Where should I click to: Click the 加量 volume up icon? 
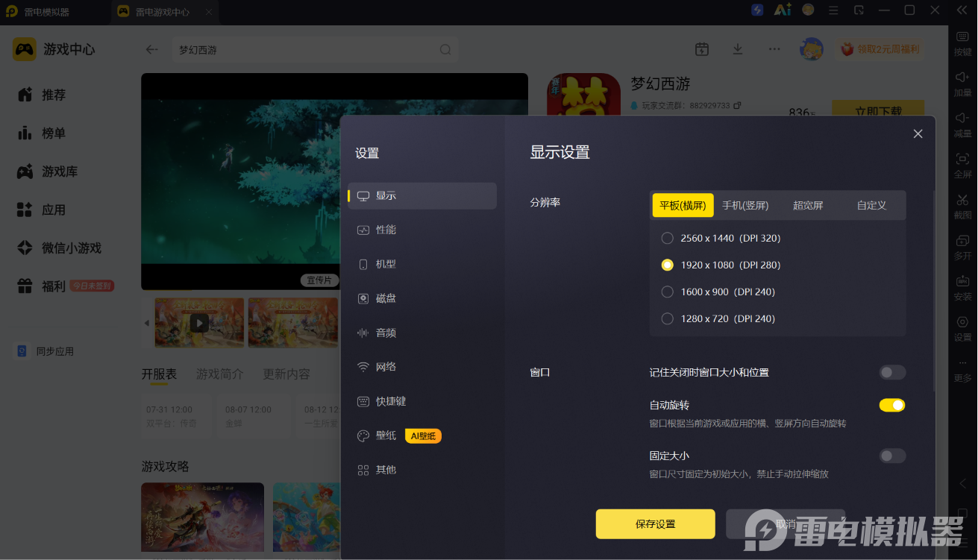[962, 77]
